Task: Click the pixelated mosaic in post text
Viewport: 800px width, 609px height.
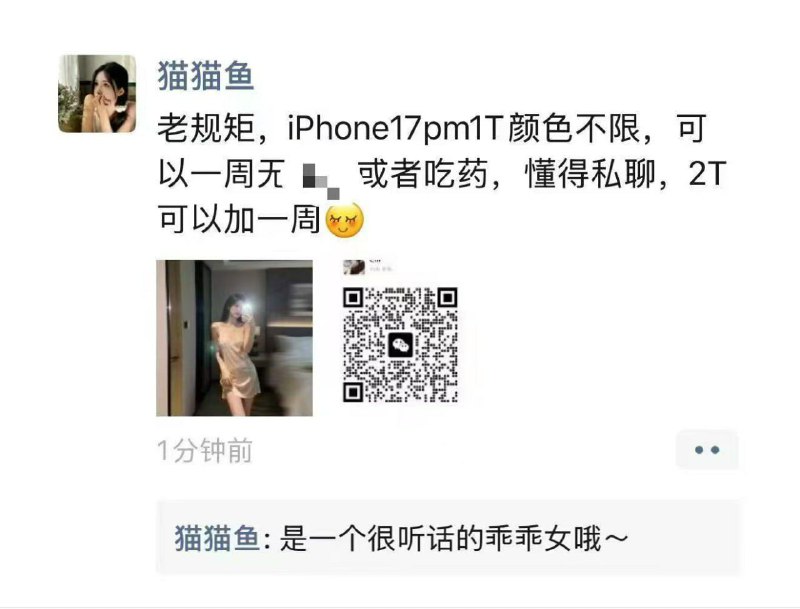Action: tap(321, 180)
